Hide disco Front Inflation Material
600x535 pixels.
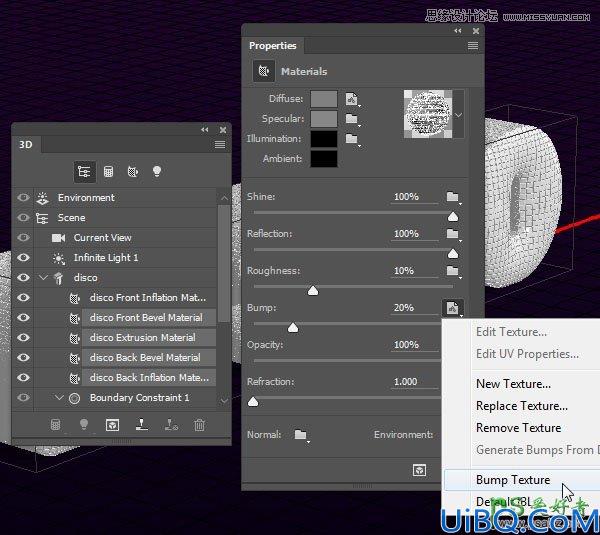coord(23,297)
